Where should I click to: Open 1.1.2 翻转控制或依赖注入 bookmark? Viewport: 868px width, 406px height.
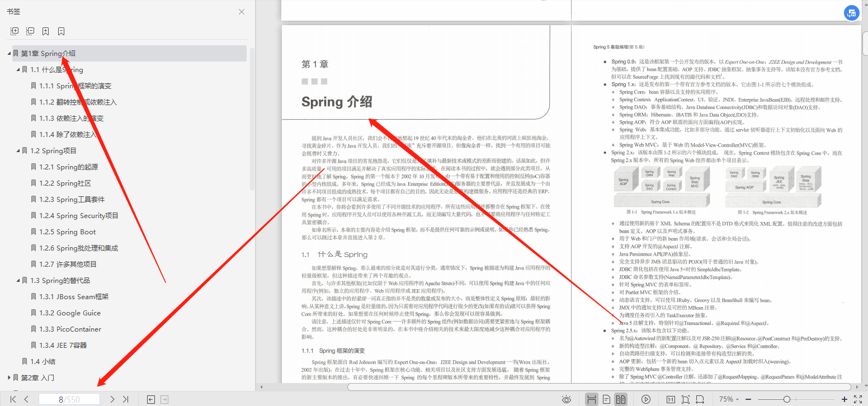click(x=78, y=102)
